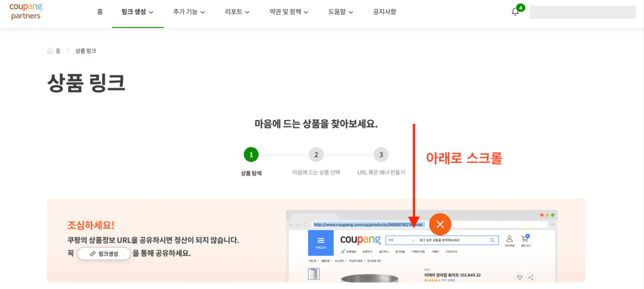Screen dimensions: 644x289
Task: Click the 홈 breadcrumb link
Action: coord(58,50)
